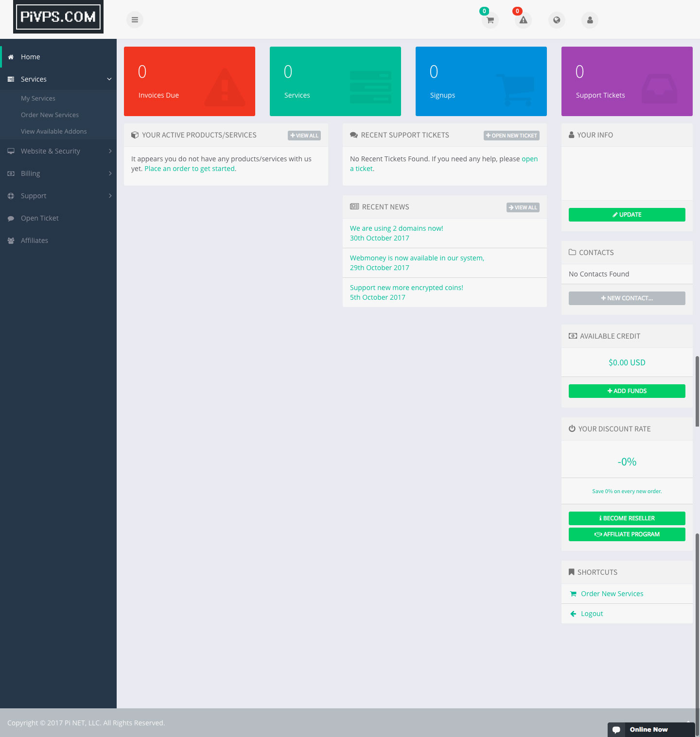The width and height of the screenshot is (700, 737).
Task: Collapse the Services menu chevron
Action: tap(109, 79)
